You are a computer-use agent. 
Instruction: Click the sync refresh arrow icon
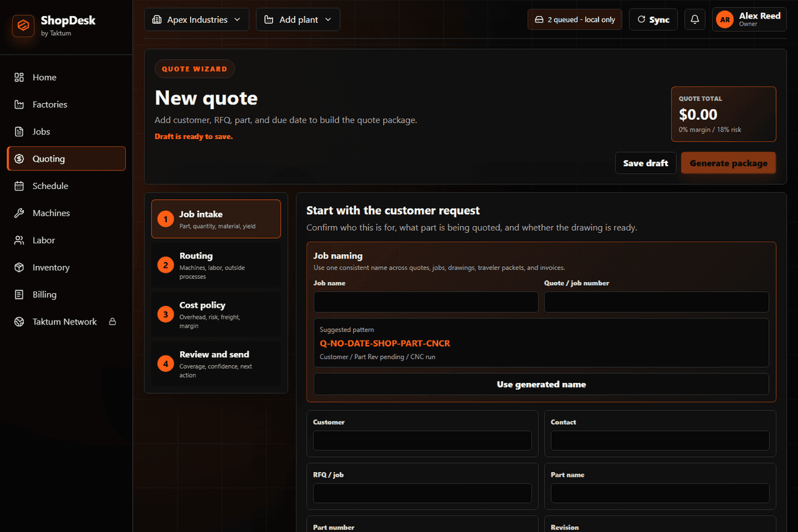tap(642, 20)
